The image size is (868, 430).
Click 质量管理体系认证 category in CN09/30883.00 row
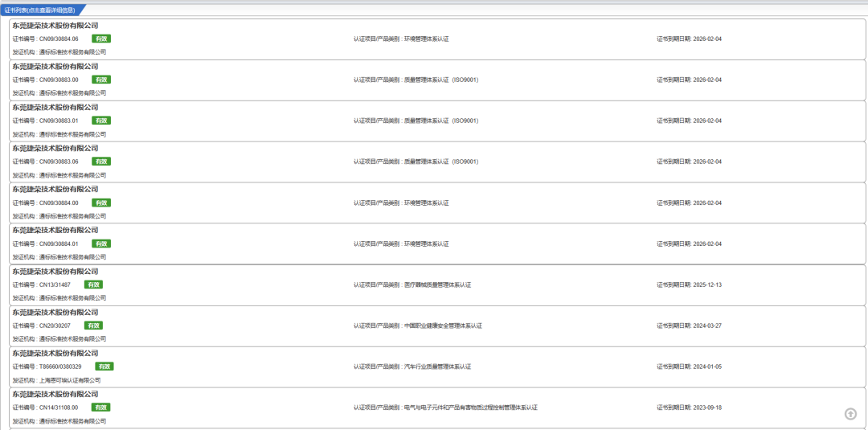pos(441,80)
